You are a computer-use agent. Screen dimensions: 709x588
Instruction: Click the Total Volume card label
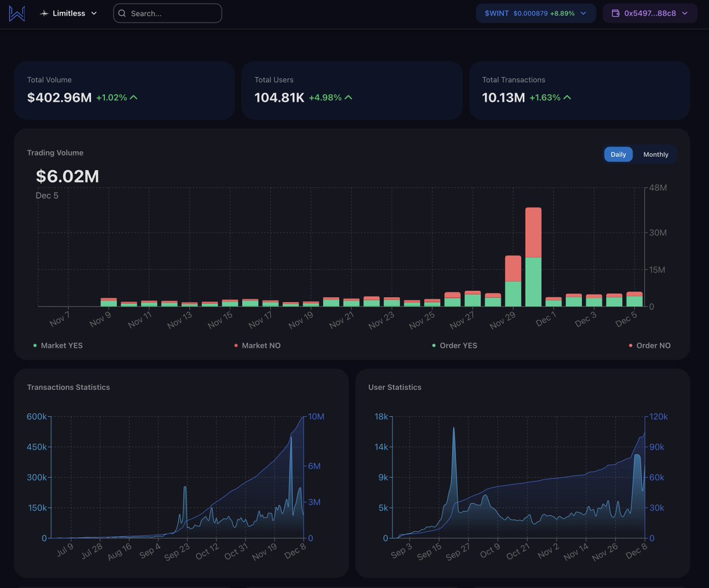point(49,80)
